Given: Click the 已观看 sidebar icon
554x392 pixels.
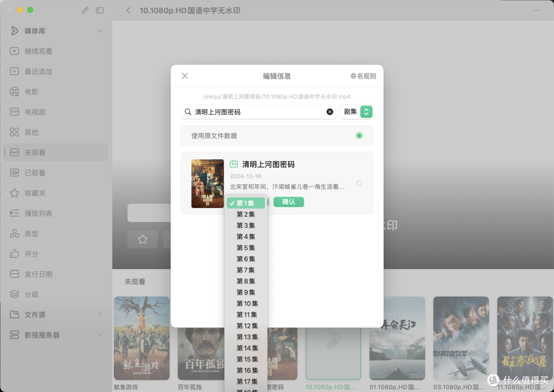Looking at the screenshot, I should tap(14, 173).
